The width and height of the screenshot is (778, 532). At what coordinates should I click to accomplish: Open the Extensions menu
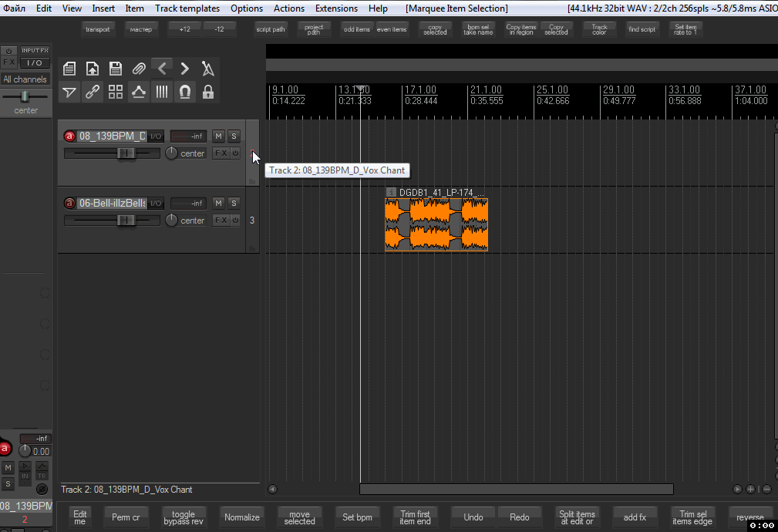tap(336, 8)
